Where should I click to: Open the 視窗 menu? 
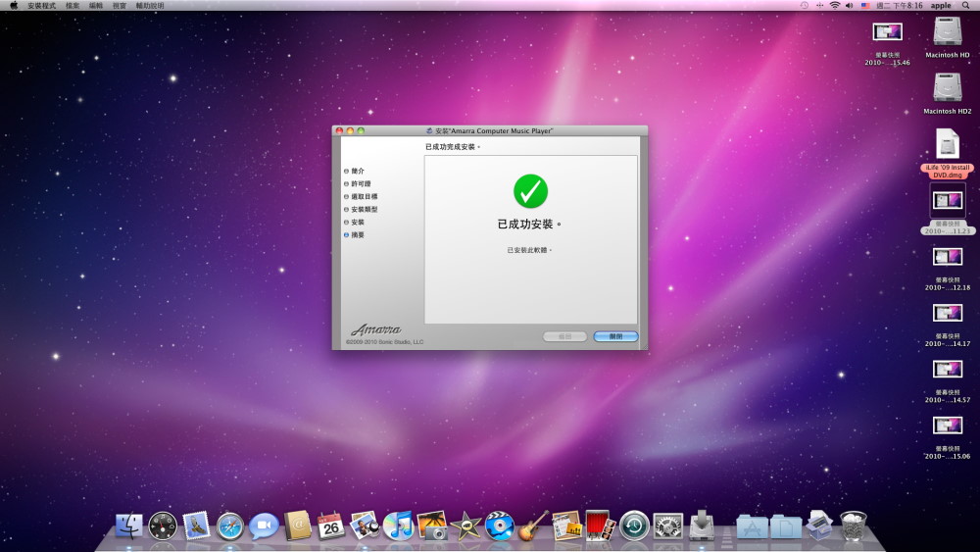coord(119,6)
